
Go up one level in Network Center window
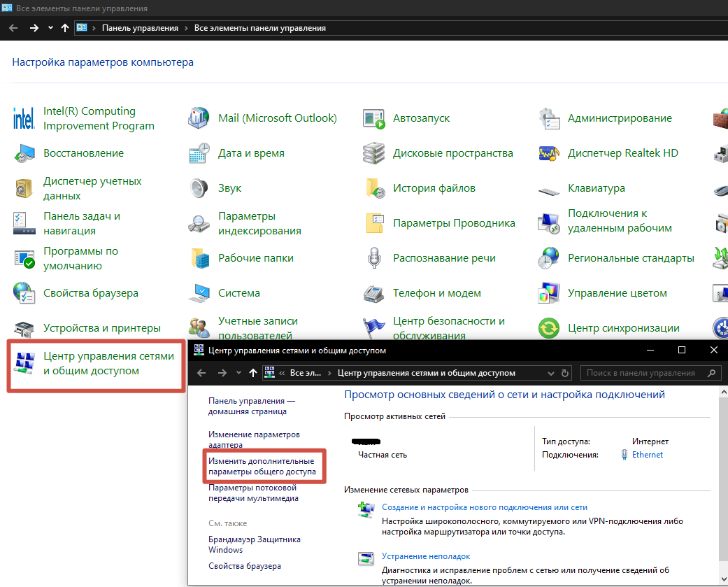pos(253,373)
